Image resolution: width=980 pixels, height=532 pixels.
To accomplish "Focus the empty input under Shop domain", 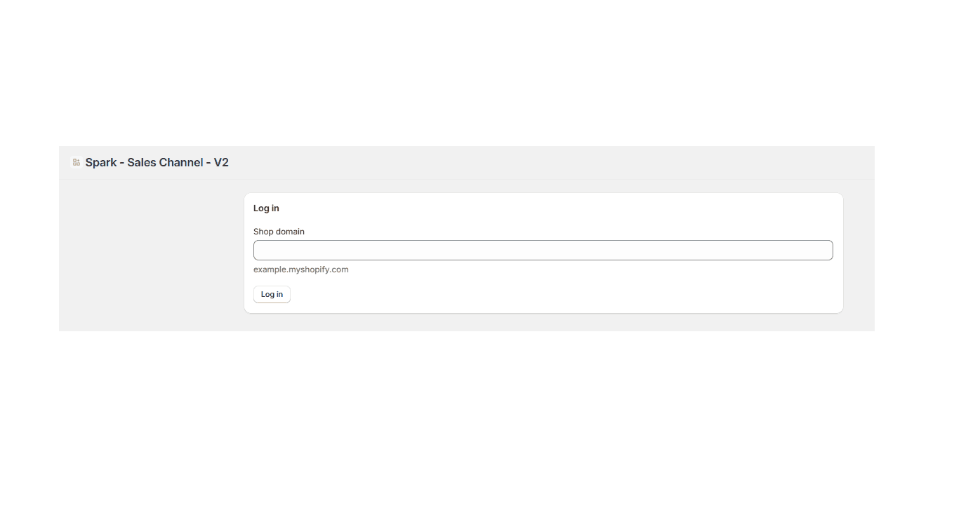I will click(543, 251).
